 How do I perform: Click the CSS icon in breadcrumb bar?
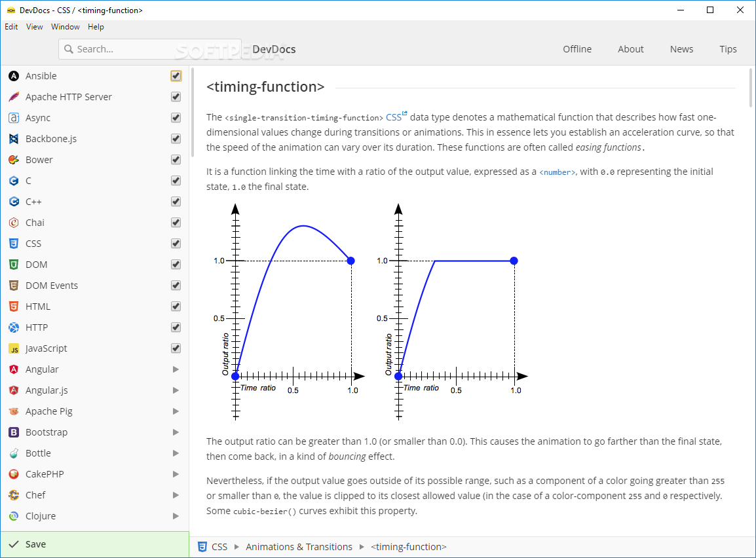[202, 547]
